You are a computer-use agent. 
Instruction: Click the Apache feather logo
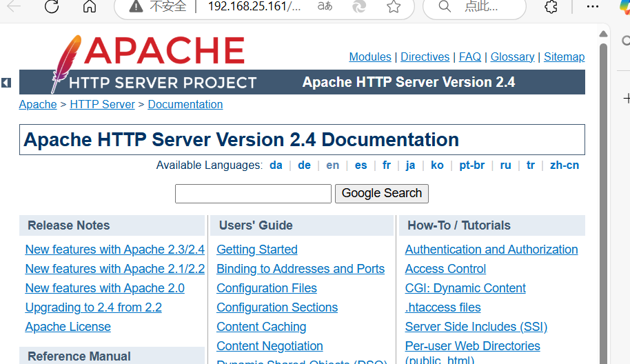(65, 63)
